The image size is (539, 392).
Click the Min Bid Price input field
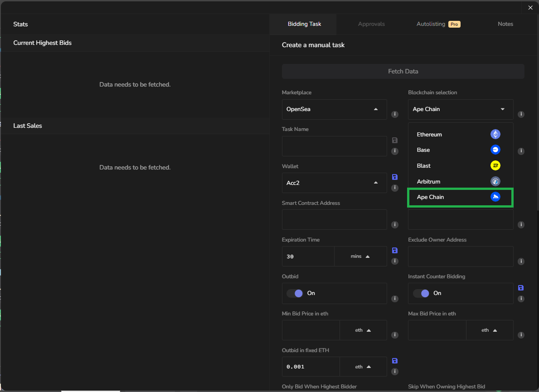[x=311, y=330]
